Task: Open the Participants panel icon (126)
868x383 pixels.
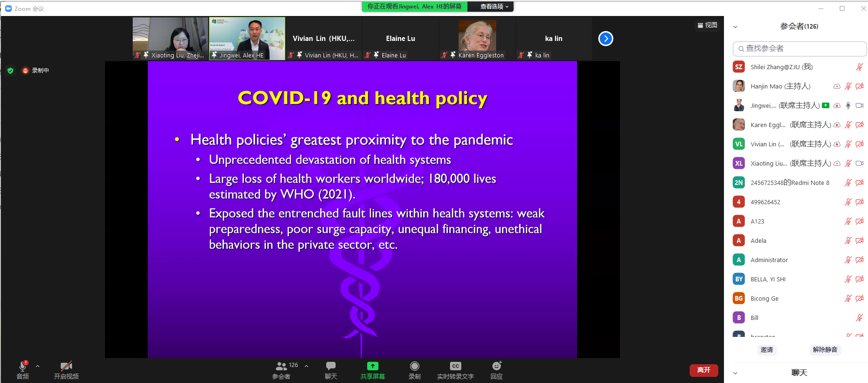Action: pos(281,366)
